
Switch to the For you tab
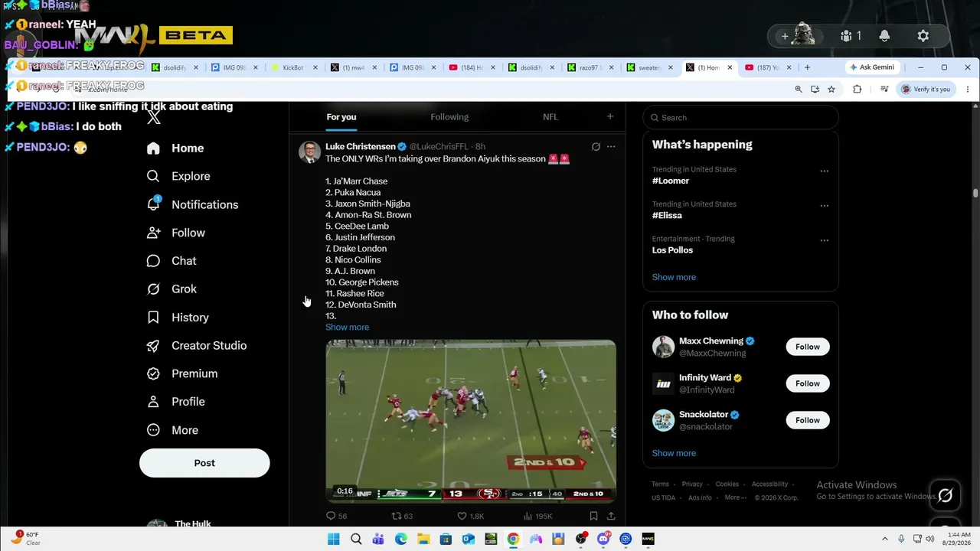pyautogui.click(x=341, y=117)
